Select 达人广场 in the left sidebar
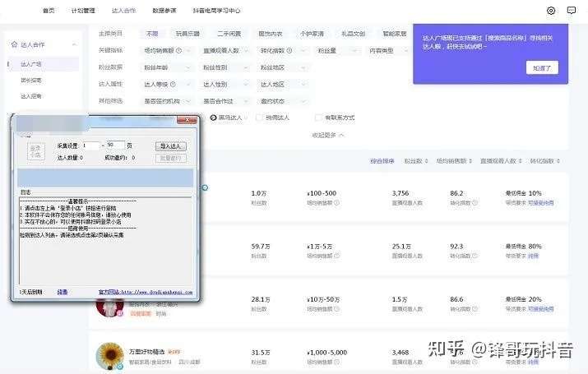The height and width of the screenshot is (374, 588). (43, 64)
